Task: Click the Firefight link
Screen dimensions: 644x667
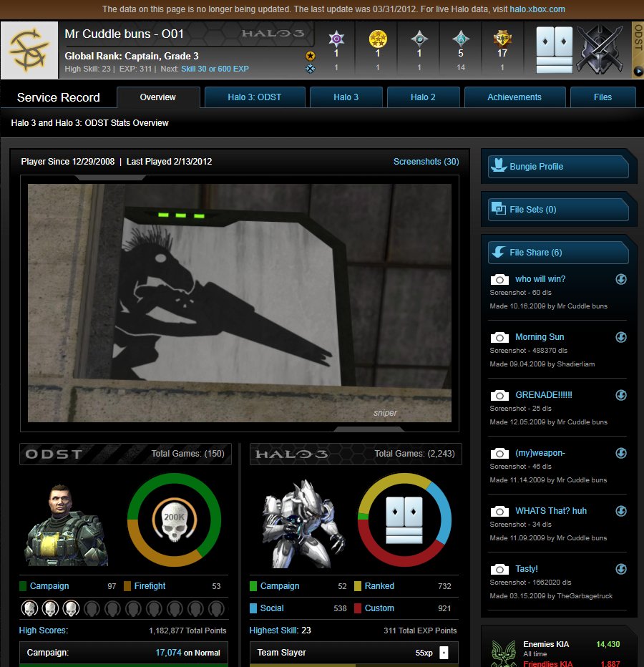Action: click(150, 586)
